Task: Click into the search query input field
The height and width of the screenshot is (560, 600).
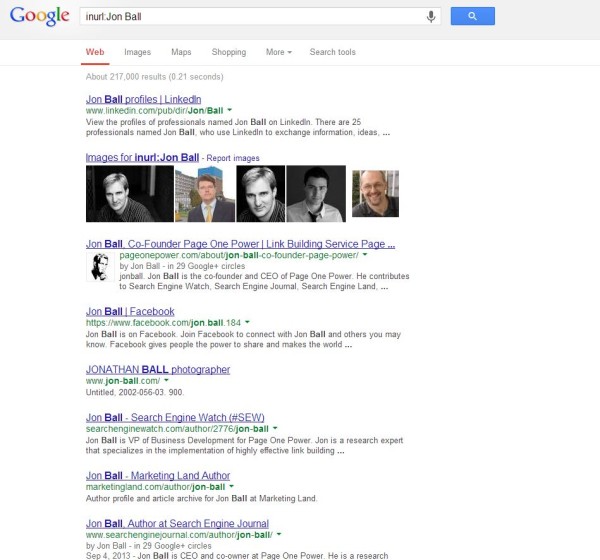Action: coord(253,16)
